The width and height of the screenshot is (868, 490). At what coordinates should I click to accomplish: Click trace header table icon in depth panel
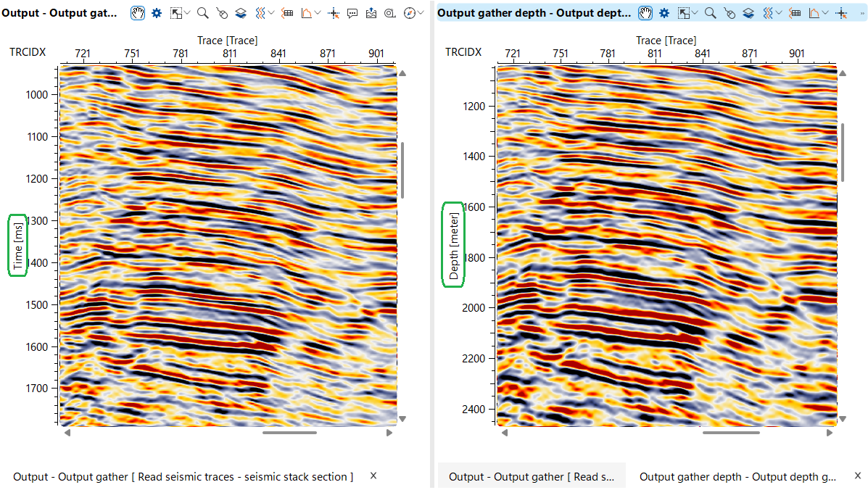coord(795,13)
